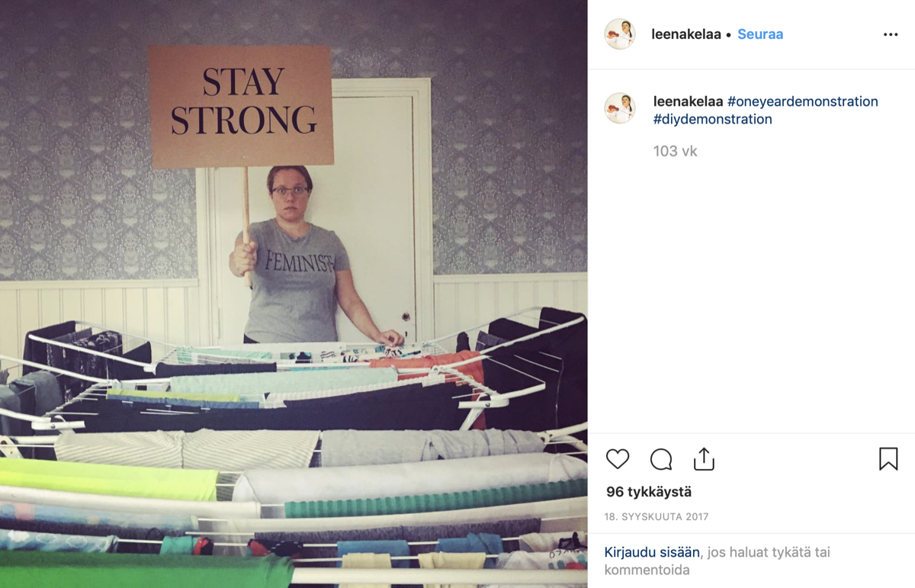
Task: Open the #diydemonstration hashtag
Action: tap(713, 119)
